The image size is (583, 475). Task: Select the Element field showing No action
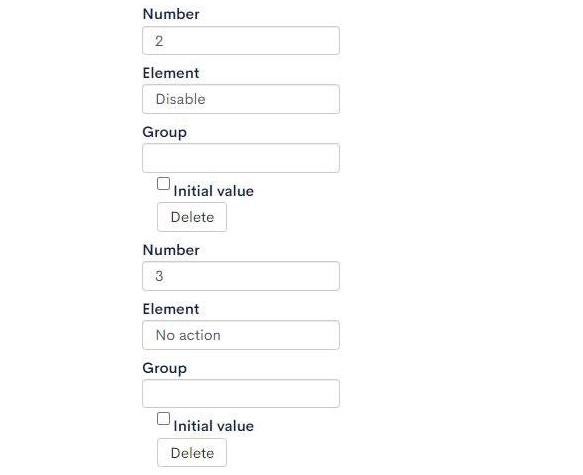[x=241, y=335]
